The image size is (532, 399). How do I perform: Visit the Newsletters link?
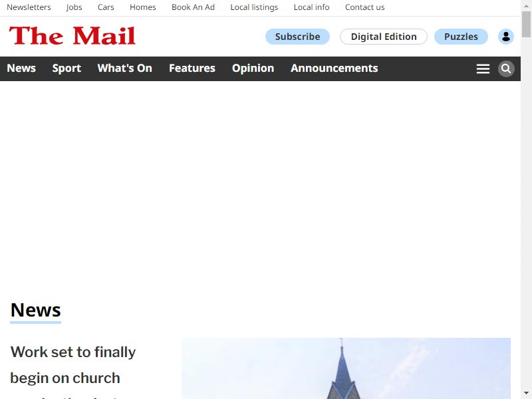pos(29,7)
